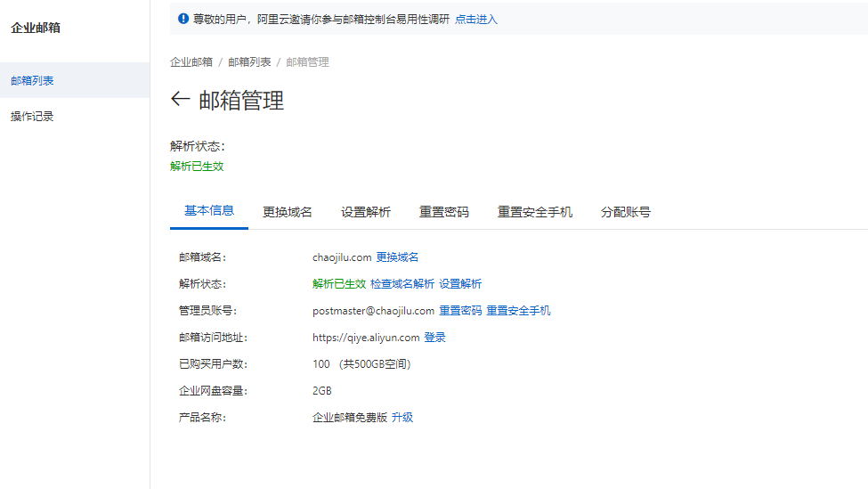Click 更换域名 link next to chaojilu.com
Viewport: 868px width, 489px height.
(397, 257)
